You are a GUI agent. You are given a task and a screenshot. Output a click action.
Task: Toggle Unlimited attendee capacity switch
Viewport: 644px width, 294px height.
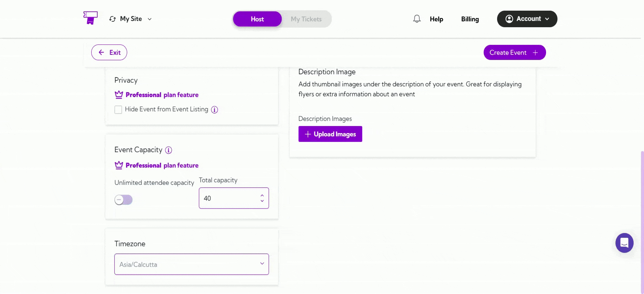pyautogui.click(x=123, y=200)
